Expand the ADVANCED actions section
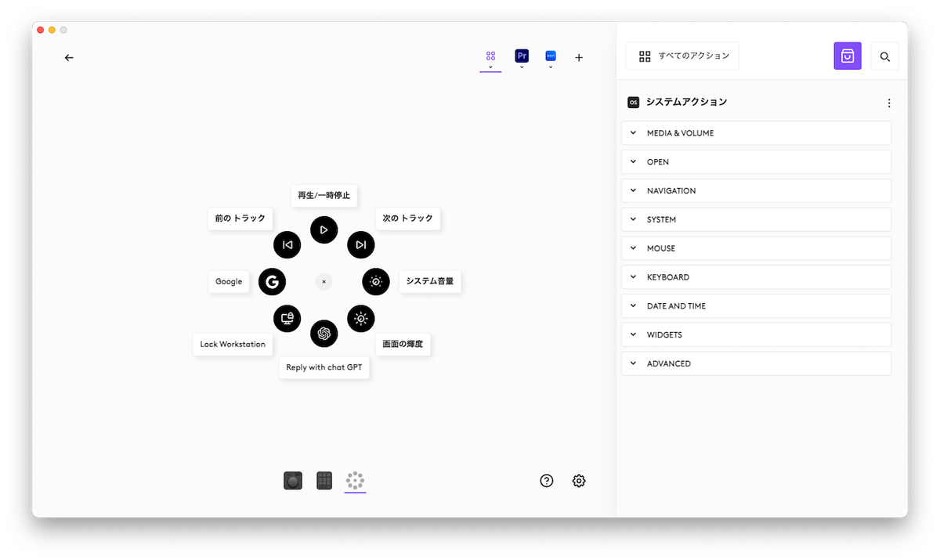 tap(755, 363)
